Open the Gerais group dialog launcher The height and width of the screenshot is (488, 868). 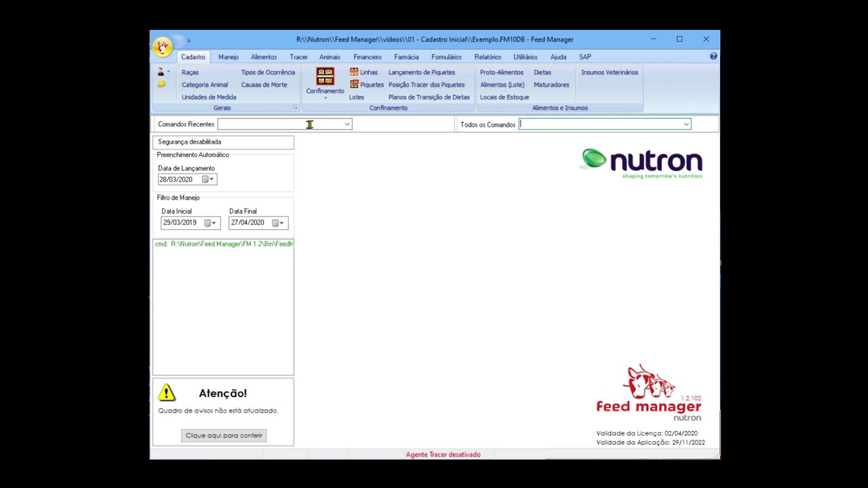tap(295, 108)
